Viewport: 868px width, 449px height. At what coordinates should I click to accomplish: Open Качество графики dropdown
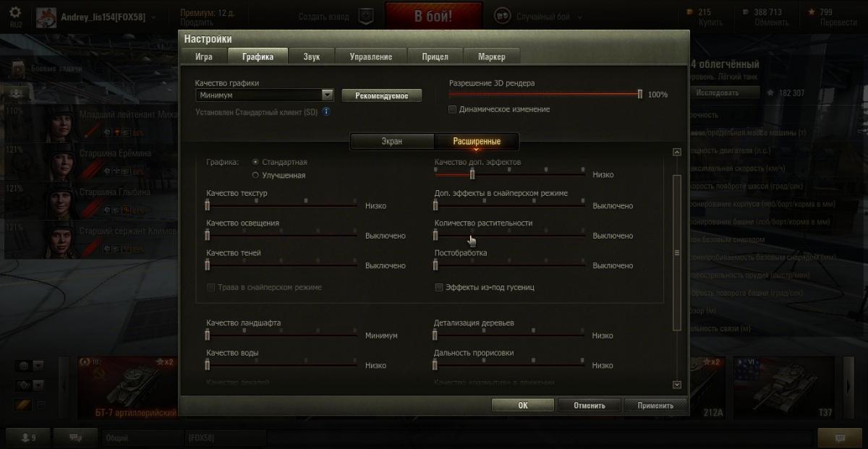click(x=265, y=95)
